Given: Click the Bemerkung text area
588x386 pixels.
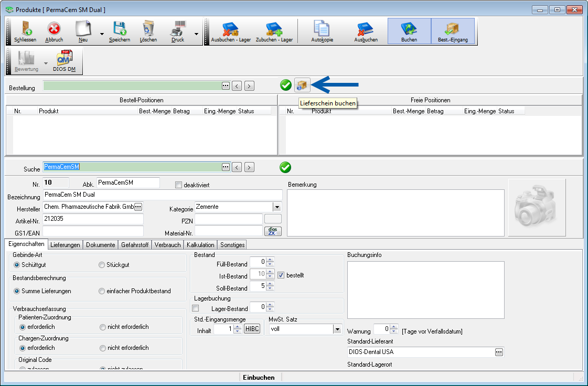Looking at the screenshot, I should (395, 213).
